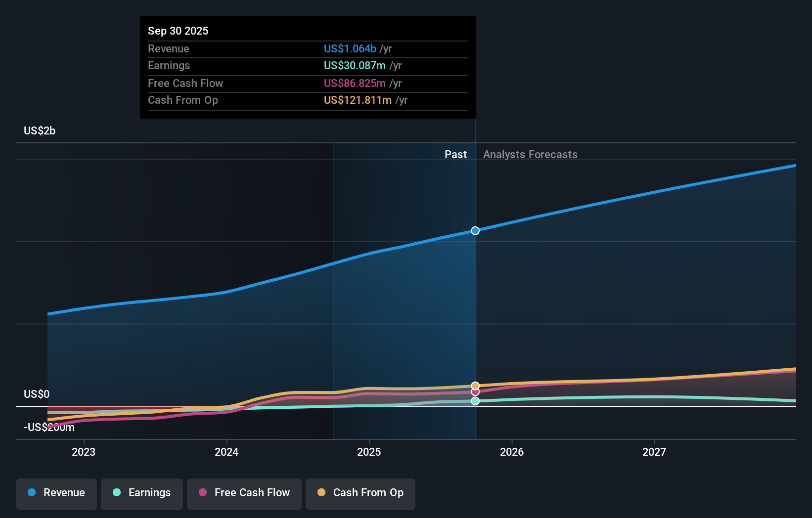Select the pink Free Cash Flow data marker
This screenshot has width=812, height=518.
(475, 392)
